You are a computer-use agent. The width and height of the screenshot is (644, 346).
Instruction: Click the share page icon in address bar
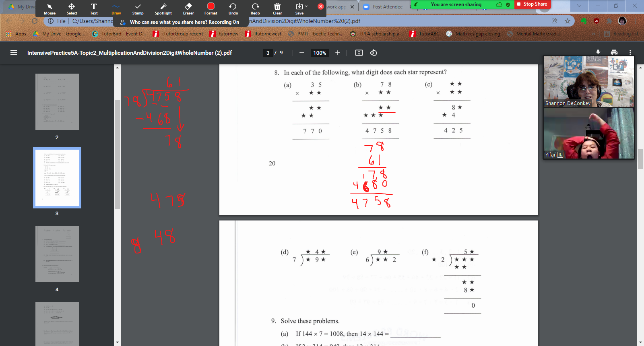point(555,21)
